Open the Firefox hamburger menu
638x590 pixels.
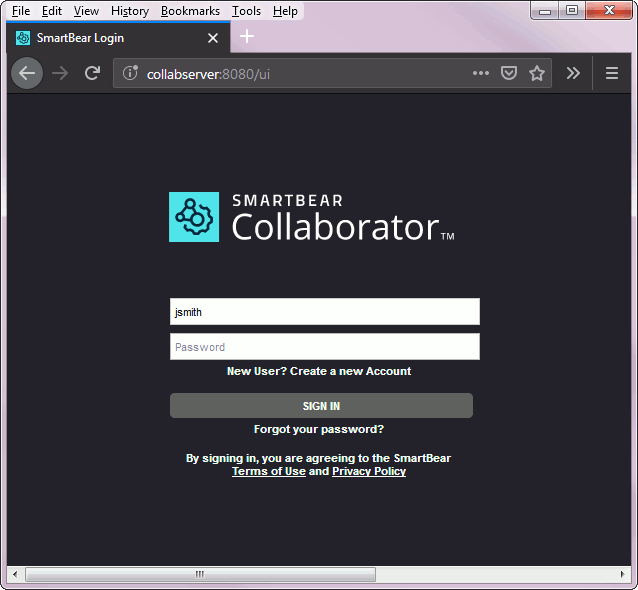click(x=612, y=73)
